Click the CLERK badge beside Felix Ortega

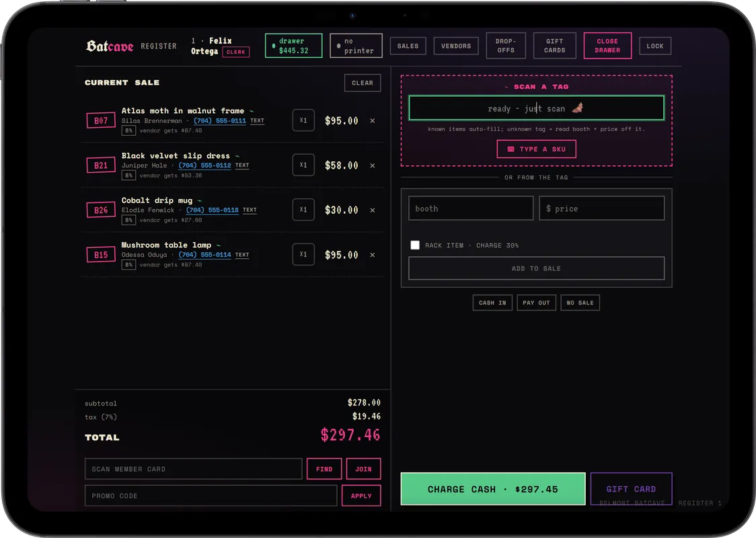pyautogui.click(x=236, y=52)
